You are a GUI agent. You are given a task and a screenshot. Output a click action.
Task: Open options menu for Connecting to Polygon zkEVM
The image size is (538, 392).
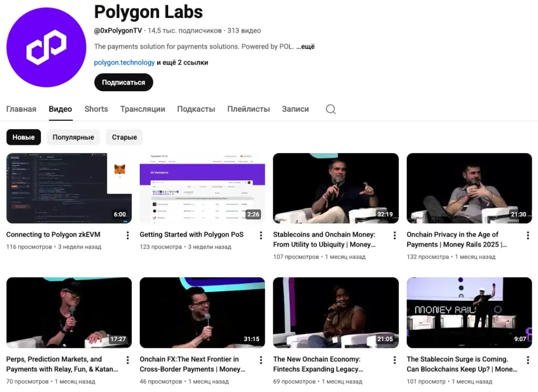(x=128, y=235)
